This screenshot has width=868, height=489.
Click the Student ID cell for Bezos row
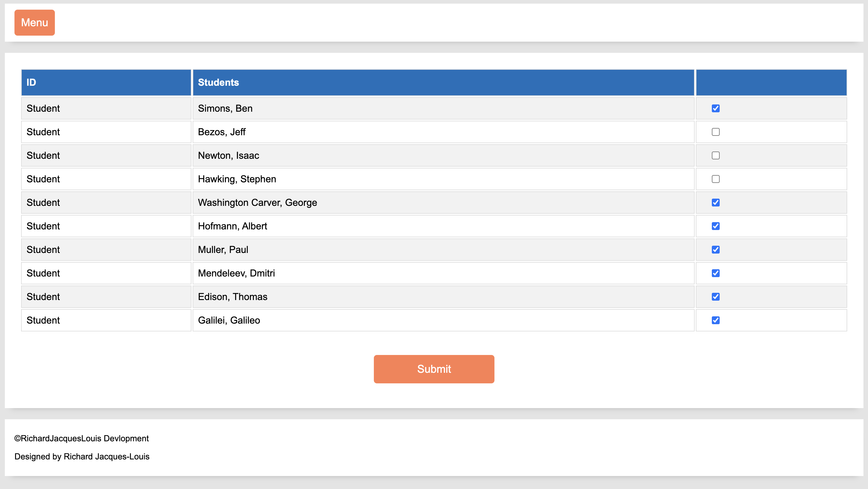click(x=43, y=132)
